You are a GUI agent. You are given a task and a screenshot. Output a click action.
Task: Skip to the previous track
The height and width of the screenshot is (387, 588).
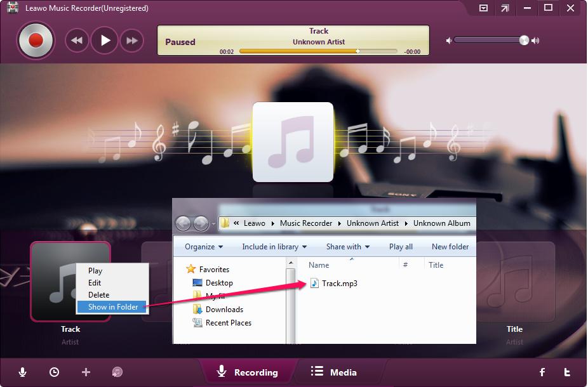click(x=76, y=41)
